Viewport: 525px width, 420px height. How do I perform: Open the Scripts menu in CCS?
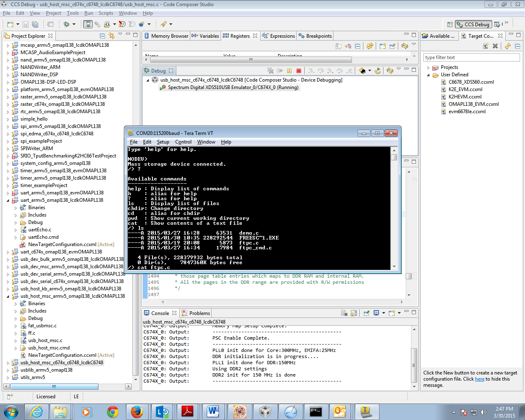pyautogui.click(x=106, y=13)
